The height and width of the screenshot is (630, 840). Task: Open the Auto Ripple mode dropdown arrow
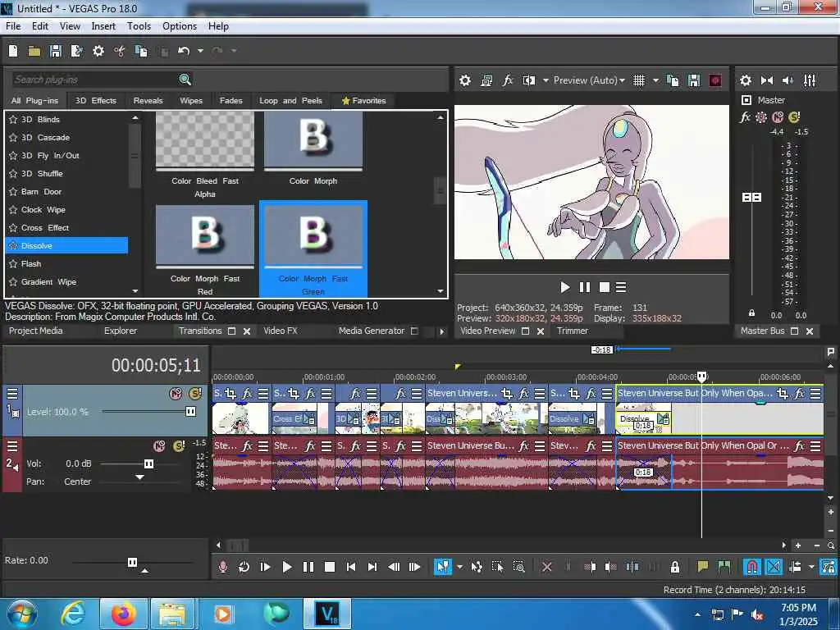click(x=811, y=566)
